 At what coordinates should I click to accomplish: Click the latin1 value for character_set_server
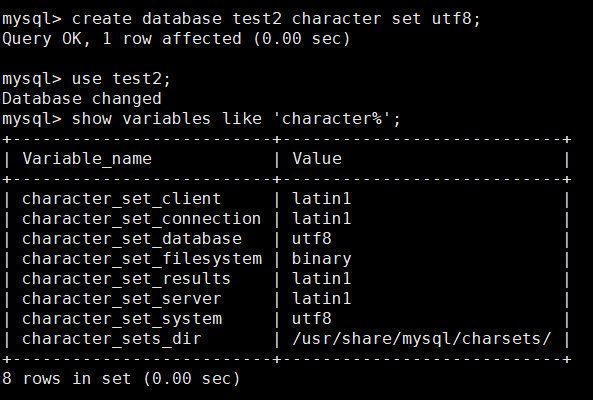[x=321, y=298]
